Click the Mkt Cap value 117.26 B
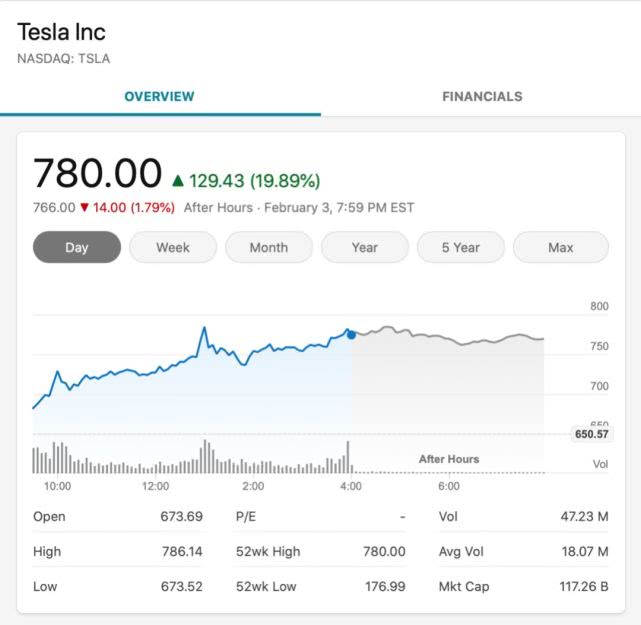Image resolution: width=641 pixels, height=625 pixels. [584, 586]
